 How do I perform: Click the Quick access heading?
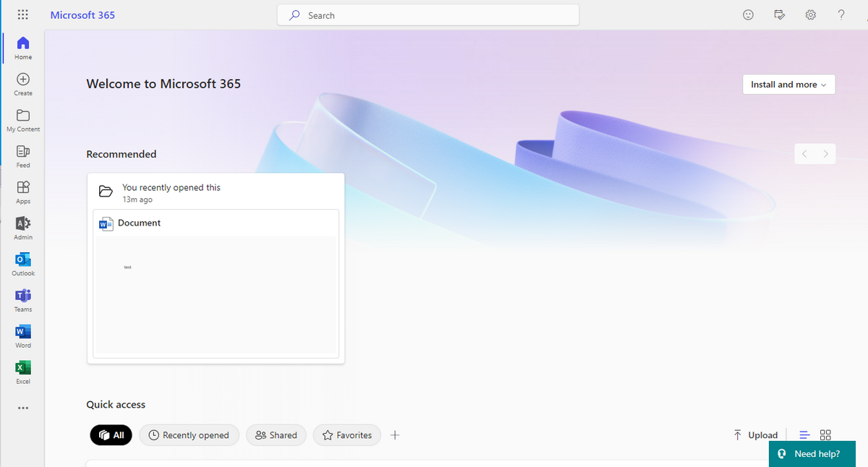116,404
